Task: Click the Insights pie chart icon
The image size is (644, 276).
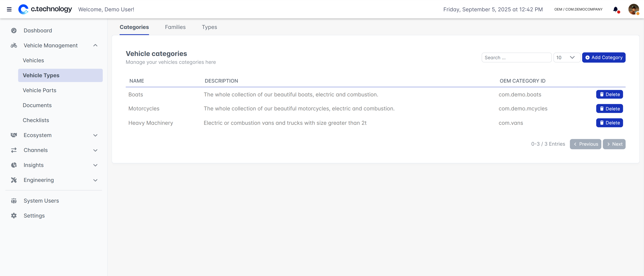Action: (x=14, y=165)
